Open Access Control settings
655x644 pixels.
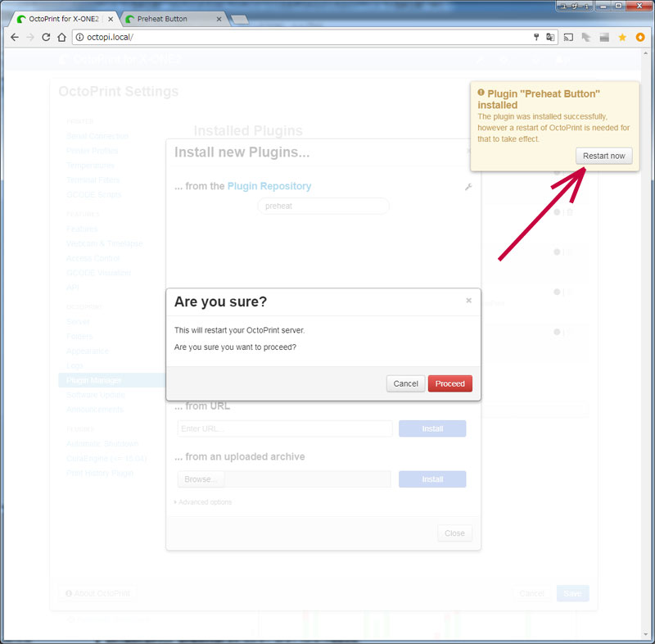(x=93, y=258)
